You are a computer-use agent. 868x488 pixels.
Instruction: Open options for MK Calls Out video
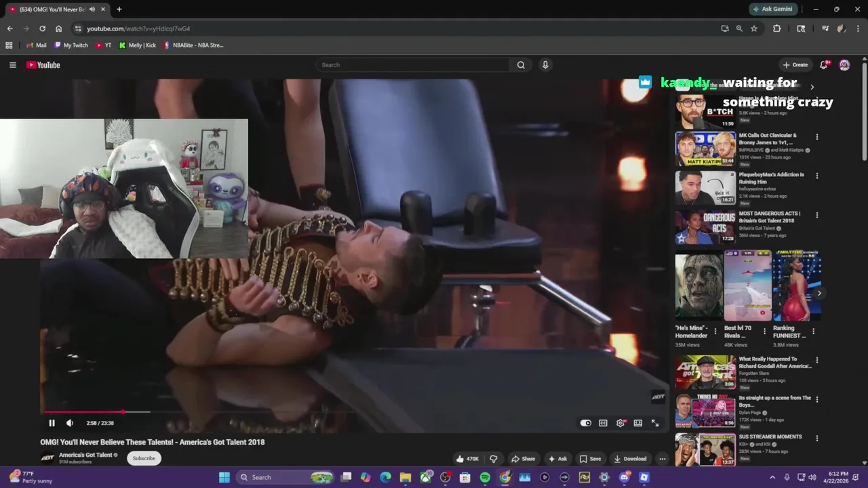tap(816, 137)
